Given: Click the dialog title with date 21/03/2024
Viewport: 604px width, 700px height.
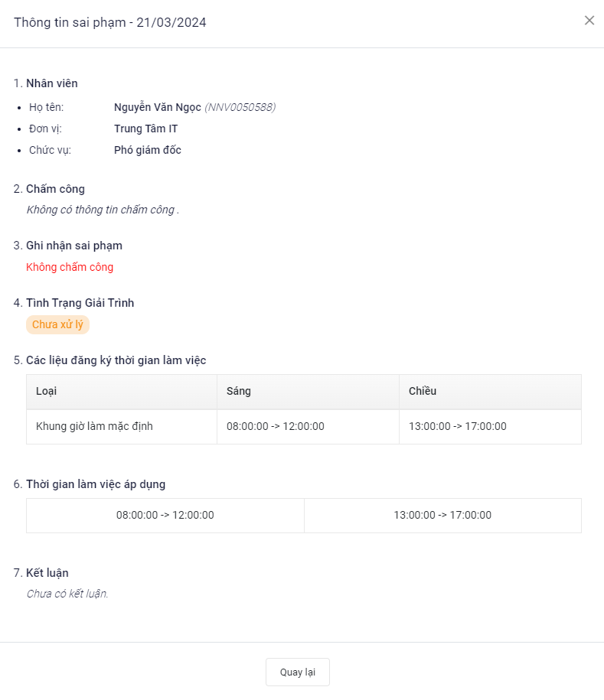Looking at the screenshot, I should point(110,22).
